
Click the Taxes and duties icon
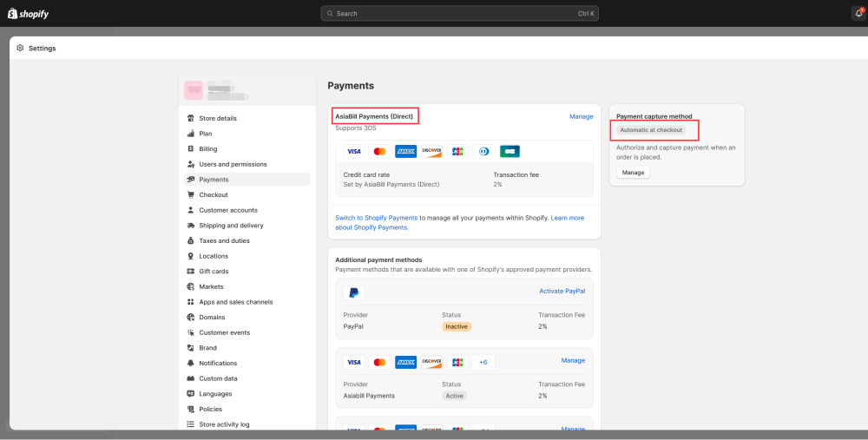(x=191, y=240)
